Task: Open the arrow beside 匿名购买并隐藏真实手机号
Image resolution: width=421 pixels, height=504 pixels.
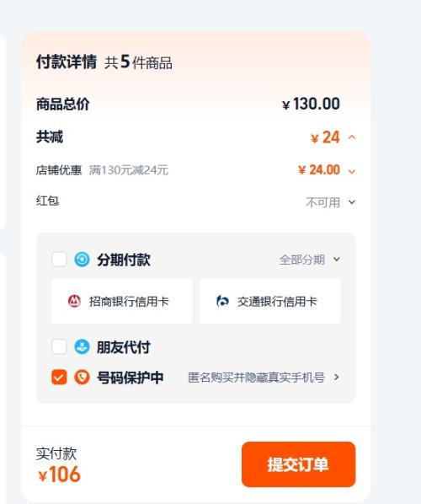Action: coord(337,377)
